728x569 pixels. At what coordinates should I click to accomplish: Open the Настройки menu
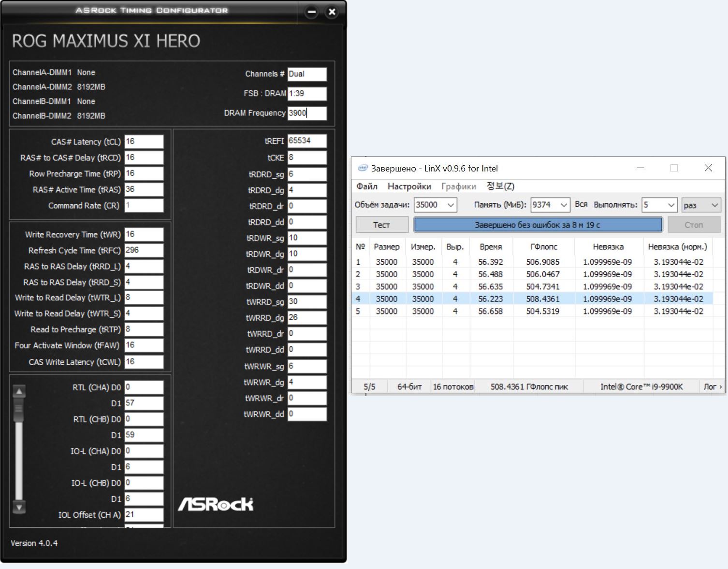[409, 186]
